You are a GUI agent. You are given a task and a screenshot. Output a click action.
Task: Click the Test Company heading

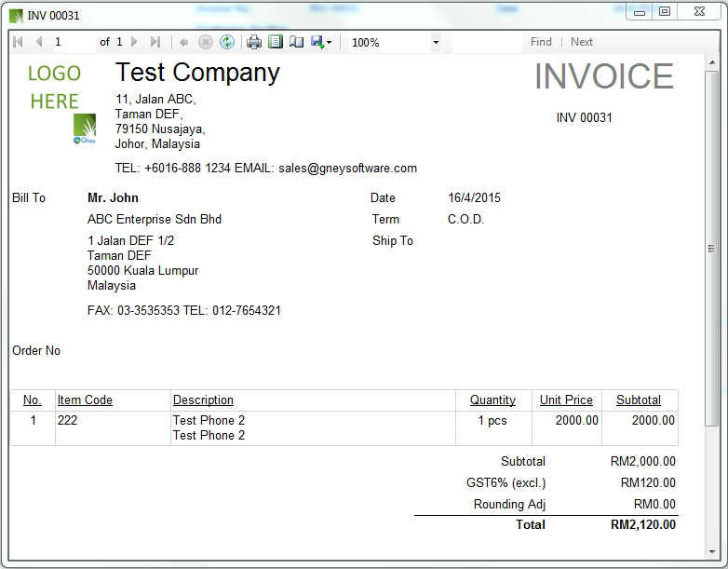pyautogui.click(x=197, y=73)
